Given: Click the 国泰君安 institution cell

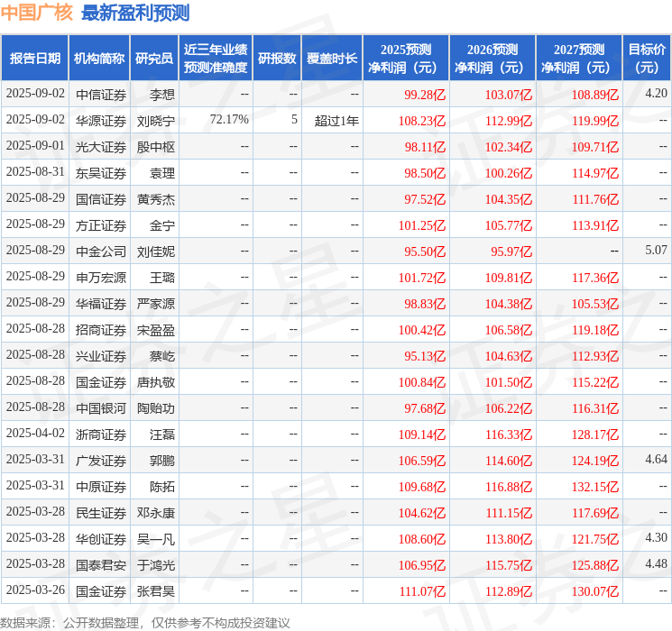Looking at the screenshot, I should tap(101, 564).
